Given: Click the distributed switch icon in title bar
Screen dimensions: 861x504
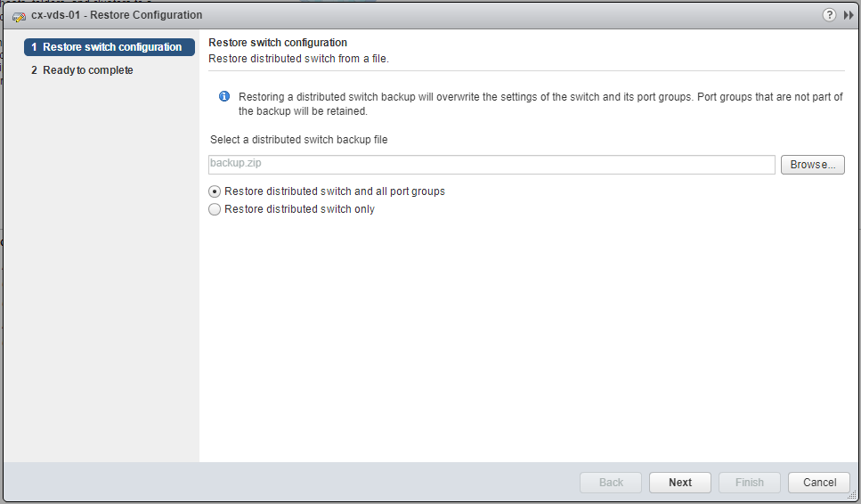Looking at the screenshot, I should 19,16.
